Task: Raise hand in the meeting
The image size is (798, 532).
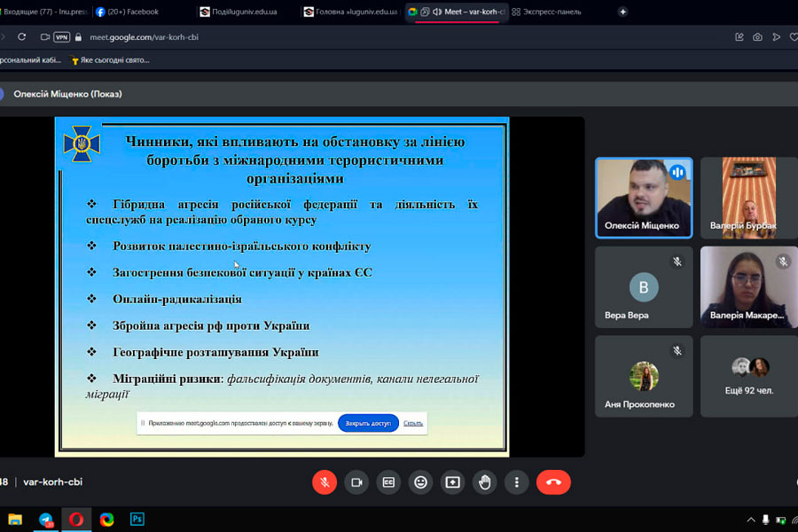Action: click(484, 482)
